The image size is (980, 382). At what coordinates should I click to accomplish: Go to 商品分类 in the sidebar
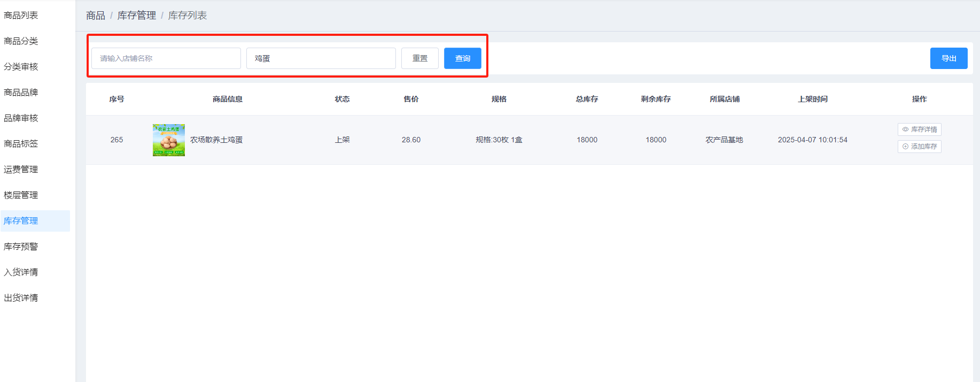click(x=21, y=41)
